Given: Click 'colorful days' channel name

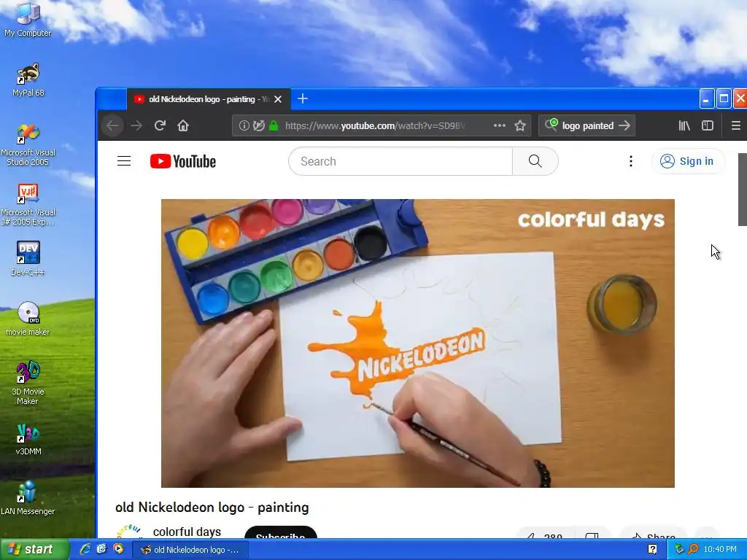Looking at the screenshot, I should pos(187,532).
